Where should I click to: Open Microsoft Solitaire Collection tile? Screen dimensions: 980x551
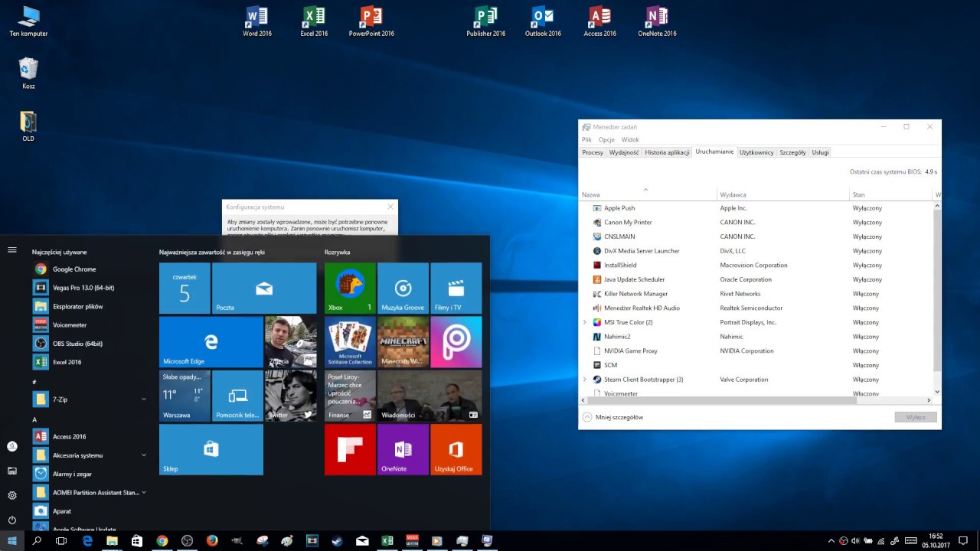click(x=350, y=342)
